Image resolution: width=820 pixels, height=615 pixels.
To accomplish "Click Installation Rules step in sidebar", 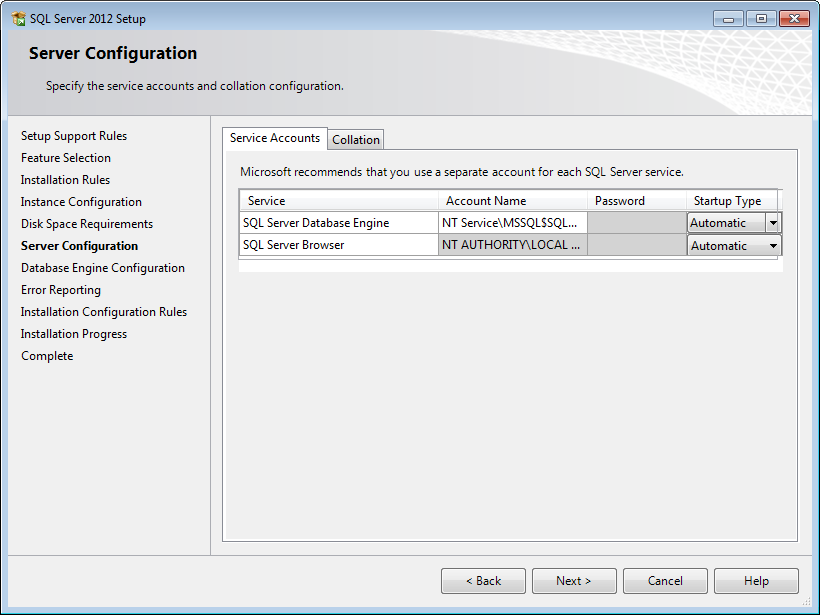I will click(x=65, y=180).
